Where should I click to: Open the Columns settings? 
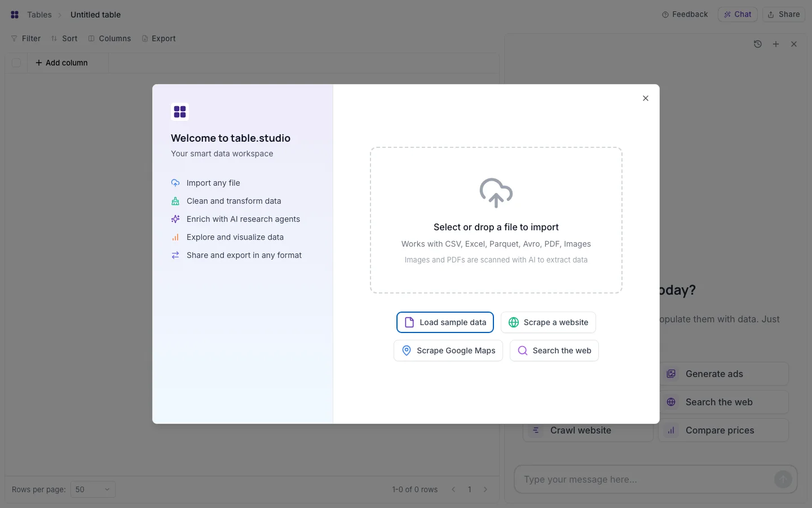click(109, 38)
